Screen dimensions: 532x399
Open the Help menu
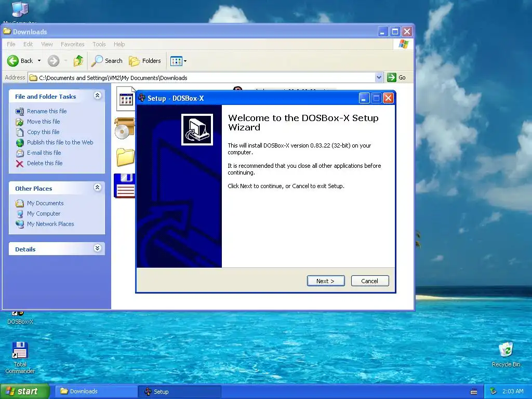pos(119,44)
